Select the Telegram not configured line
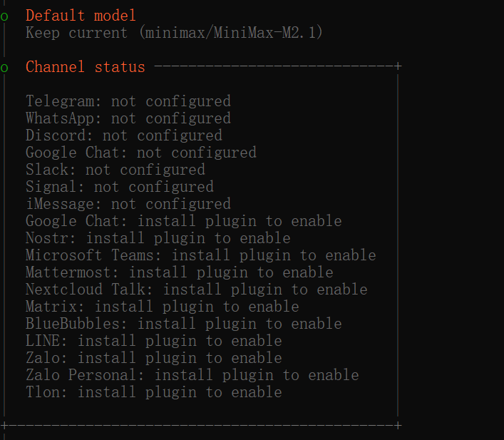Screen dimensions: 504x440 [x=128, y=101]
